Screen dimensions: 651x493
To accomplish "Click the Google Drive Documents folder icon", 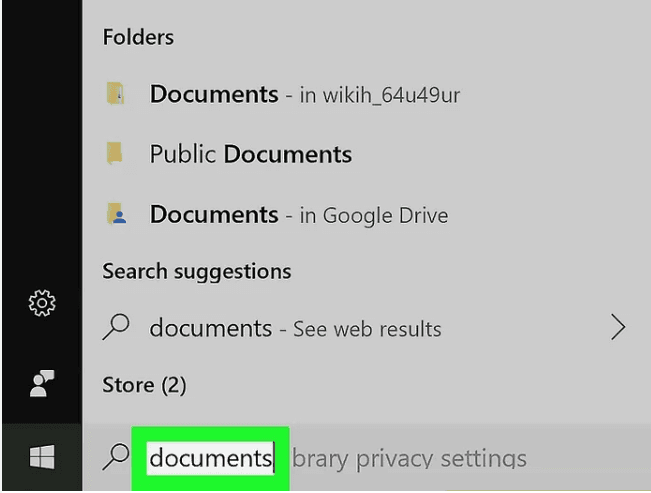I will coord(116,214).
